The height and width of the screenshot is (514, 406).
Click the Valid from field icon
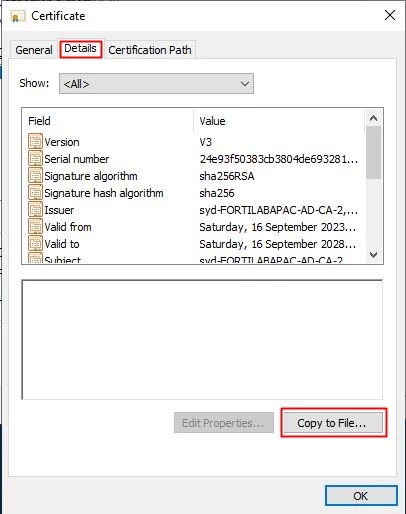(x=35, y=226)
